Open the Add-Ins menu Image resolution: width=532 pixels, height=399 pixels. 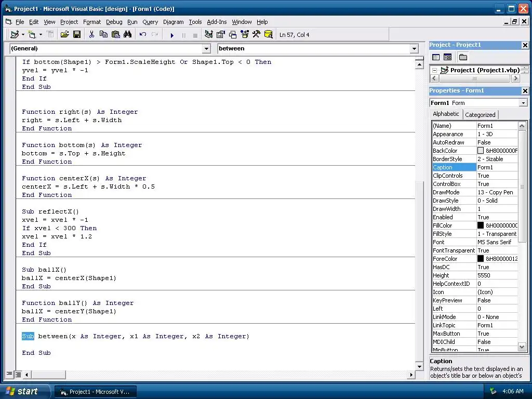tap(217, 22)
